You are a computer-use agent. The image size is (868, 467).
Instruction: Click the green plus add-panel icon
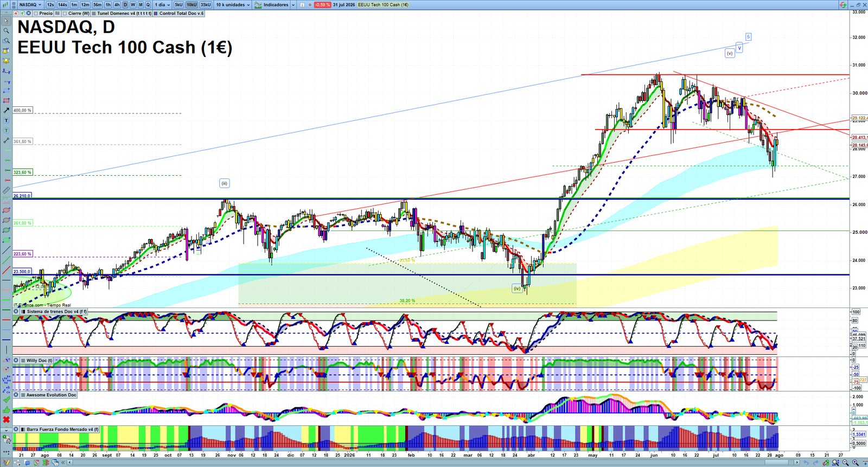[x=22, y=14]
